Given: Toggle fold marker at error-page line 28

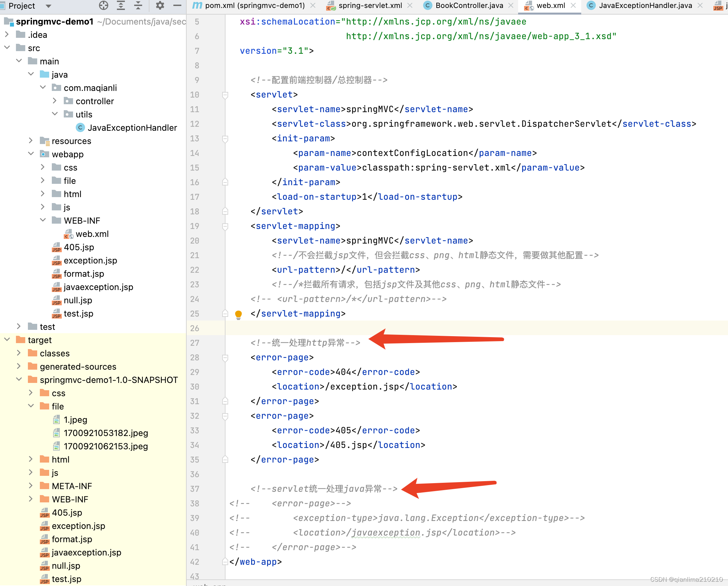Looking at the screenshot, I should point(225,357).
